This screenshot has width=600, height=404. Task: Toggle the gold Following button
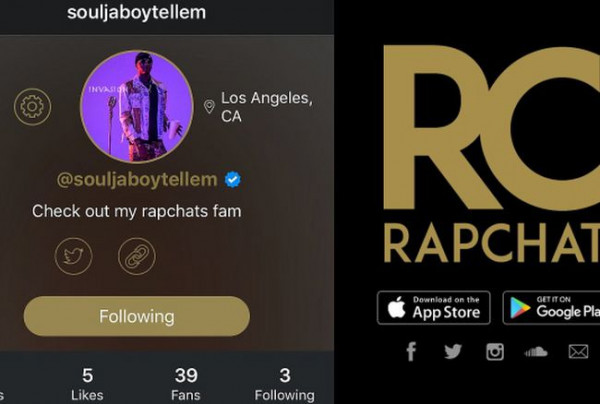137,316
